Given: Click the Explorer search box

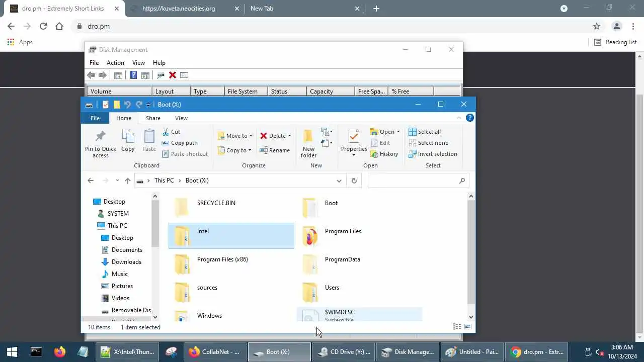Looking at the screenshot, I should coord(418,180).
